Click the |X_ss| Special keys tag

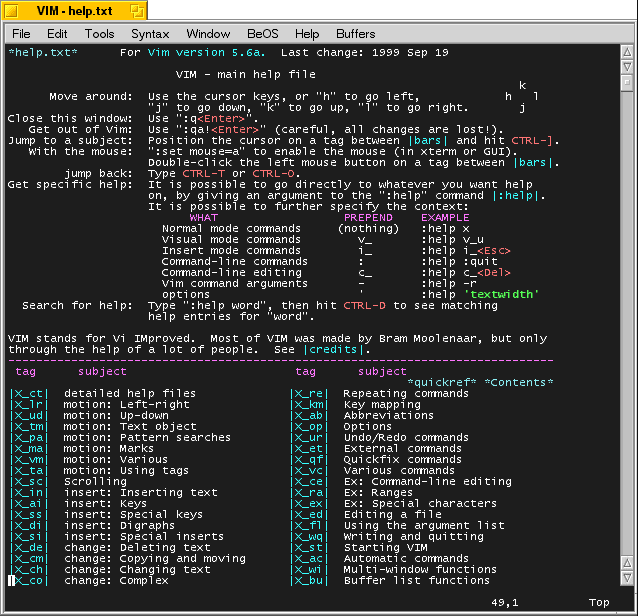coord(29,514)
